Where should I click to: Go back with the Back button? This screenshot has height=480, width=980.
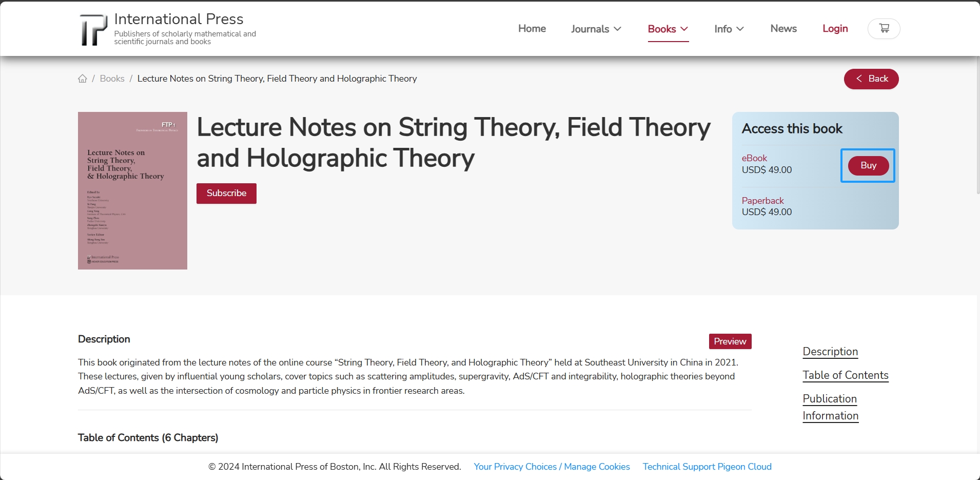(x=871, y=79)
